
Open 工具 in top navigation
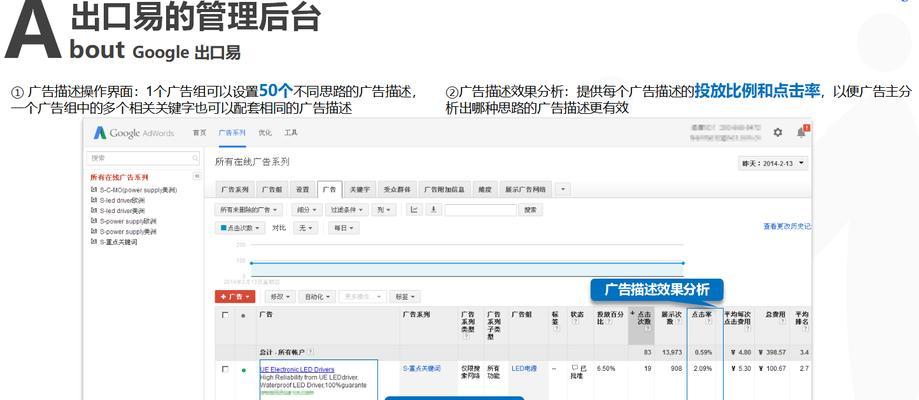click(291, 133)
